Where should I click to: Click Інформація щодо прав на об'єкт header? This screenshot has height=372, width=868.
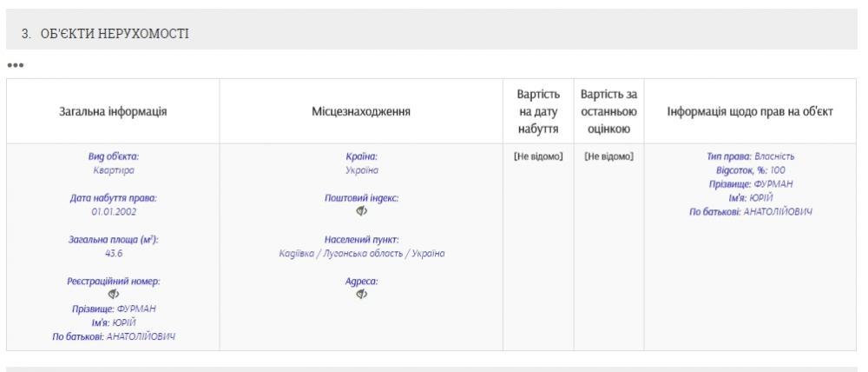point(751,110)
